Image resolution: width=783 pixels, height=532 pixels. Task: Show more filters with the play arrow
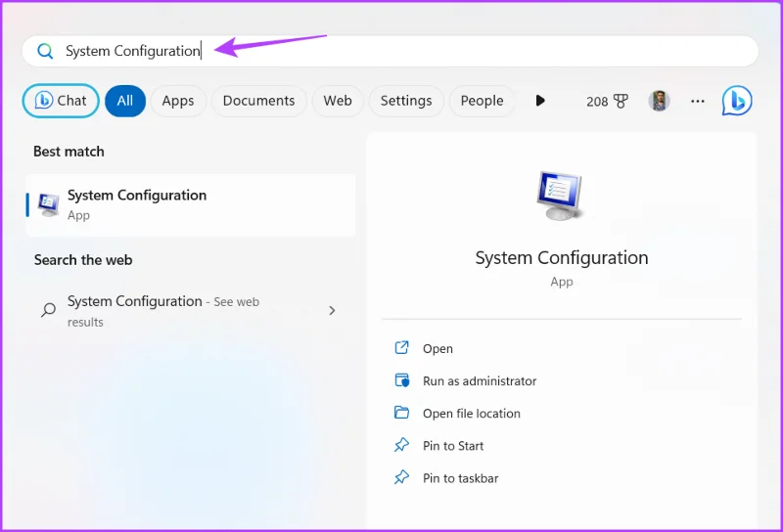pos(540,101)
